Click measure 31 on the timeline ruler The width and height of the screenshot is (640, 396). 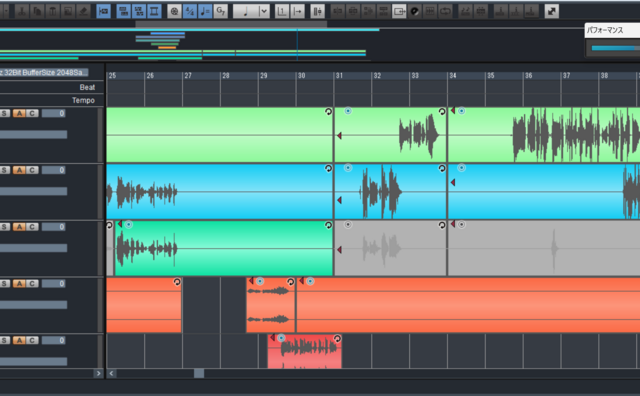click(x=339, y=76)
